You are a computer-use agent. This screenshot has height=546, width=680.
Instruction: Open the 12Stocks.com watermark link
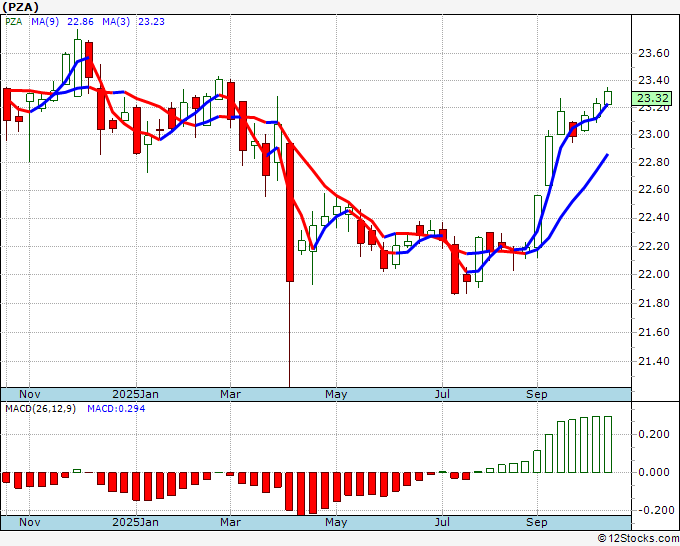click(x=637, y=539)
